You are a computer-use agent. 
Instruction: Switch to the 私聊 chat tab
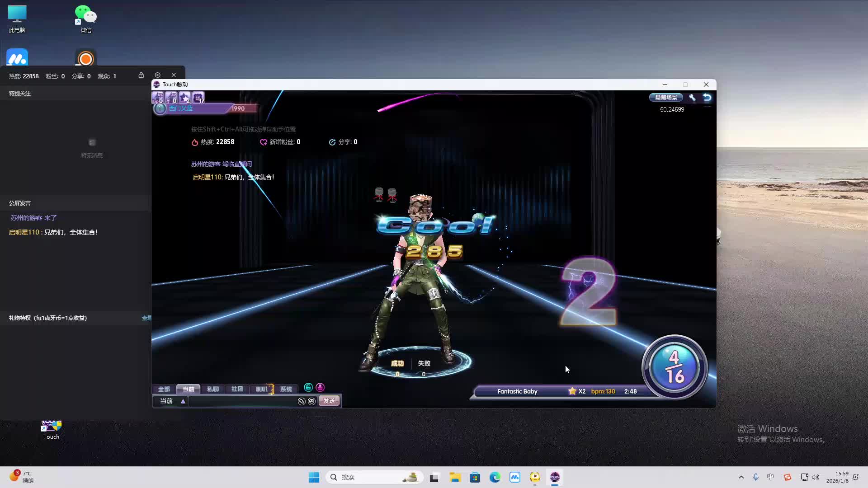tap(212, 389)
